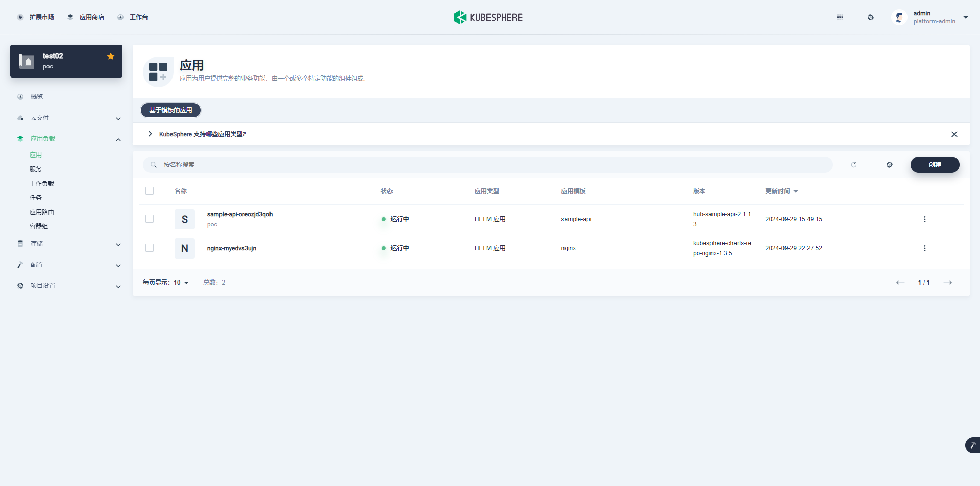Open 工作负载 in the sidebar

(x=42, y=183)
